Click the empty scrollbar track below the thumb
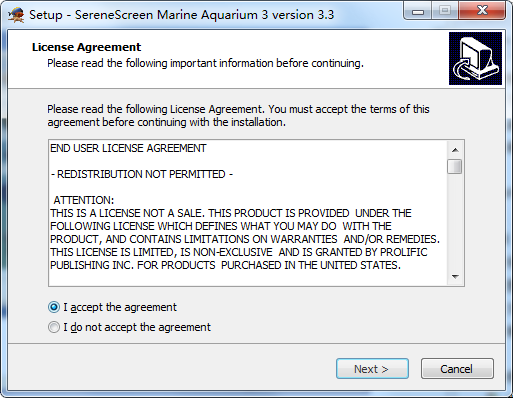This screenshot has height=398, width=513. click(455, 221)
